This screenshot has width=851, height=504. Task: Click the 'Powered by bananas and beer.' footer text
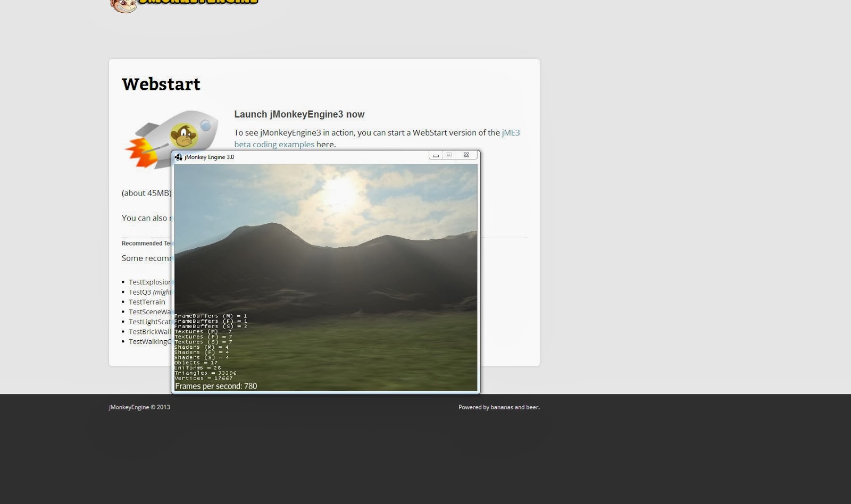pos(499,407)
